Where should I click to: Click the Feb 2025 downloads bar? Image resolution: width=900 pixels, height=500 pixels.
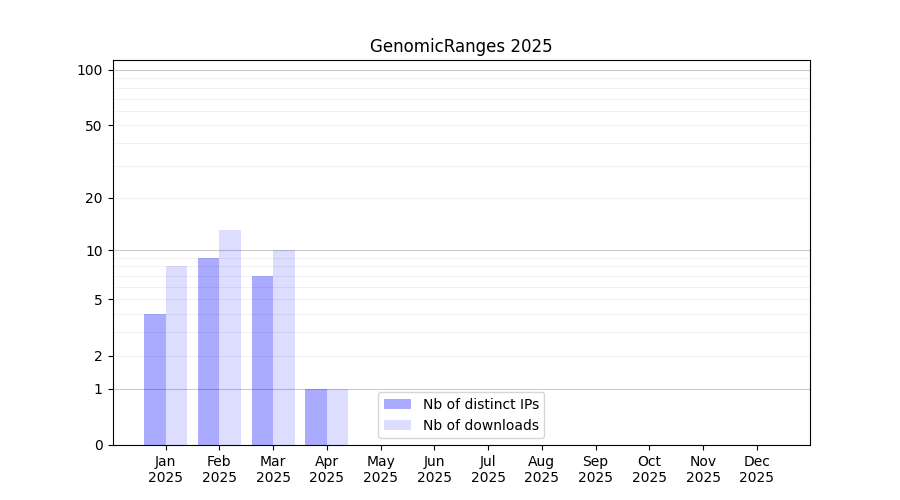[230, 338]
